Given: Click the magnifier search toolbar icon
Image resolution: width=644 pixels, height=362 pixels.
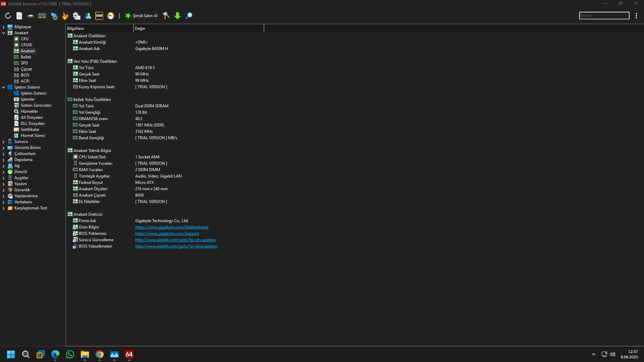Looking at the screenshot, I should [189, 16].
